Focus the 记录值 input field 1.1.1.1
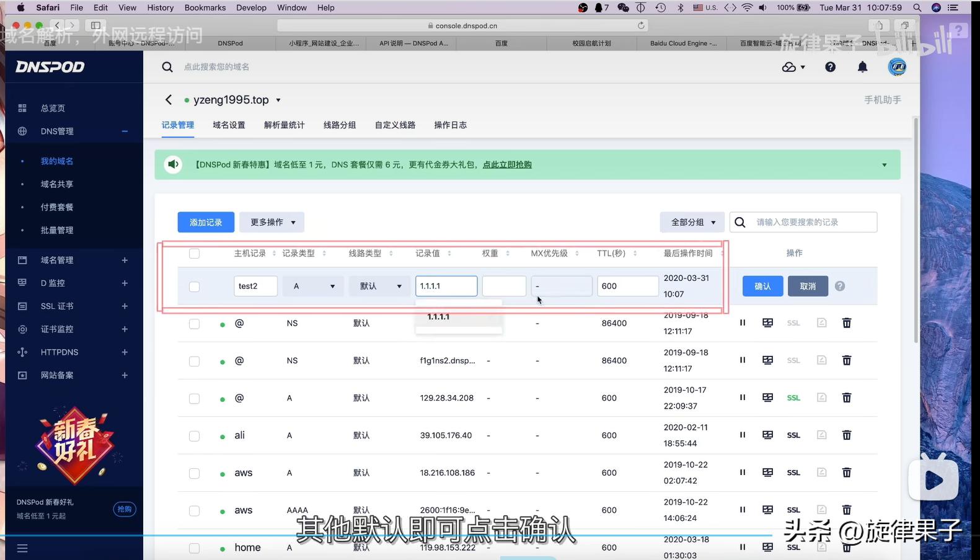This screenshot has width=980, height=560. 446,286
